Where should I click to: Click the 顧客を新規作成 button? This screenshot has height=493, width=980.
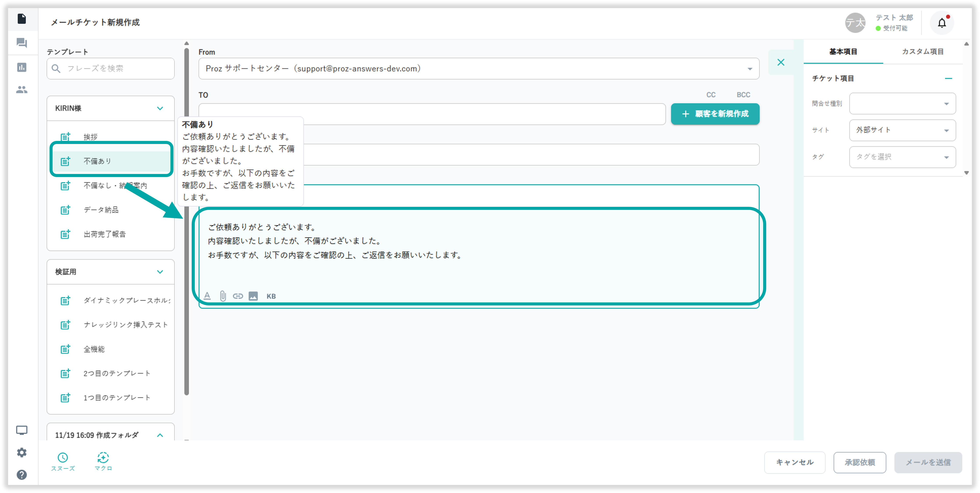[715, 114]
